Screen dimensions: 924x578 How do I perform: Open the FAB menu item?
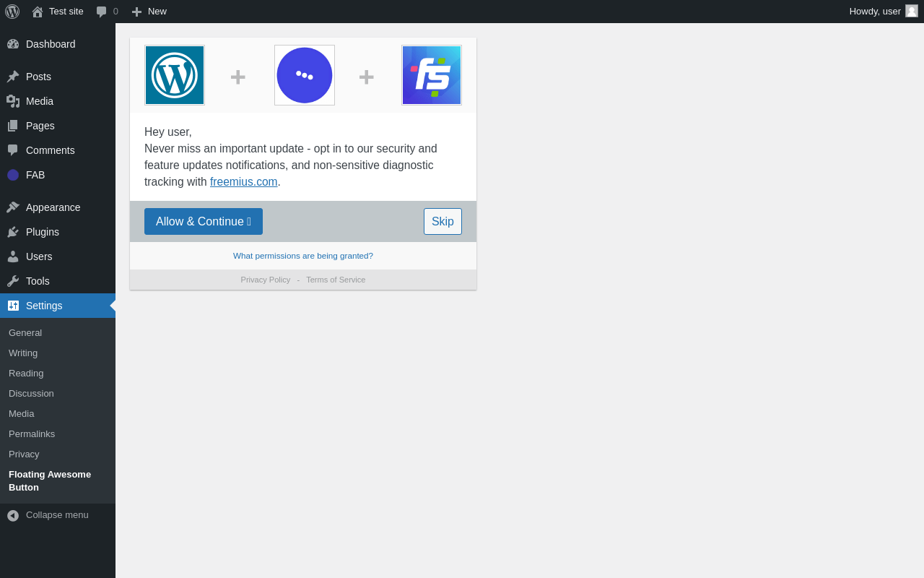tap(58, 175)
